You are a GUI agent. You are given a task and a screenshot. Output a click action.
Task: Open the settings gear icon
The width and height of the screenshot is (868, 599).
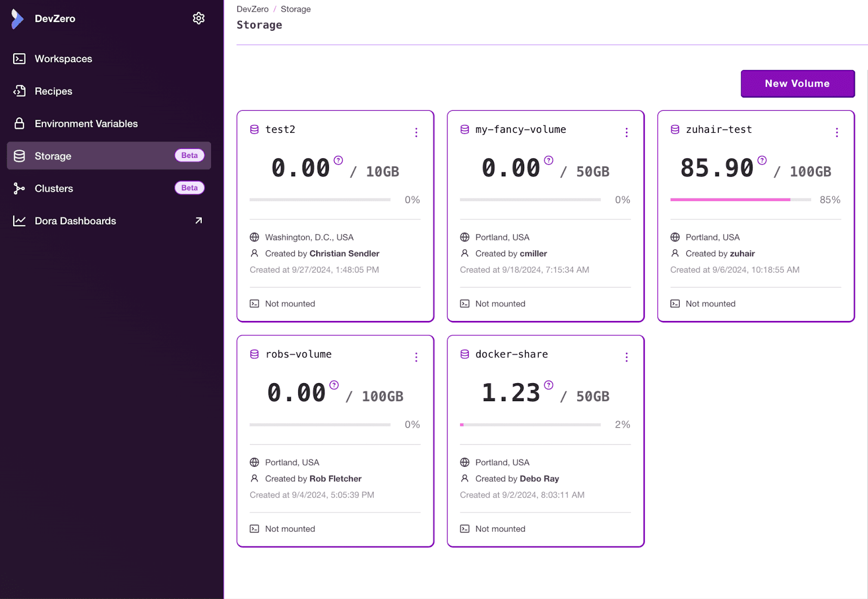199,18
